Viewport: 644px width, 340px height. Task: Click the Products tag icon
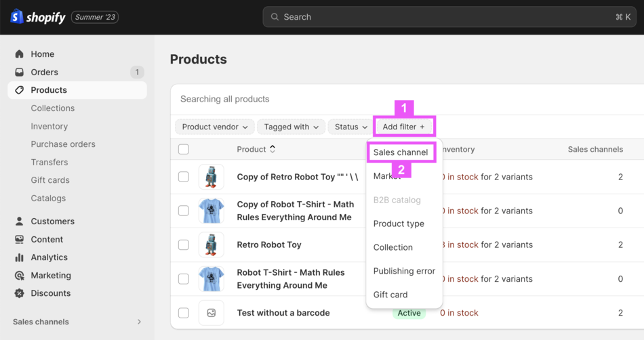pos(19,90)
